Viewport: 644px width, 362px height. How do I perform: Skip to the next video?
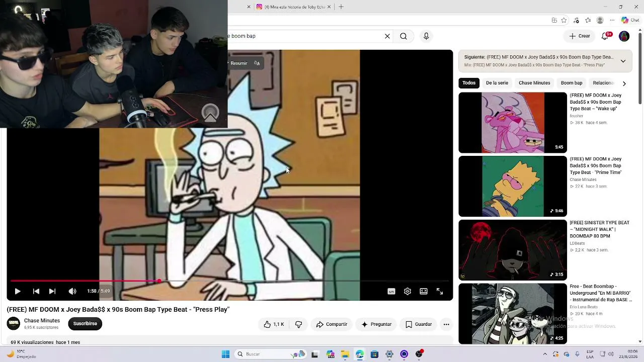[x=52, y=291]
